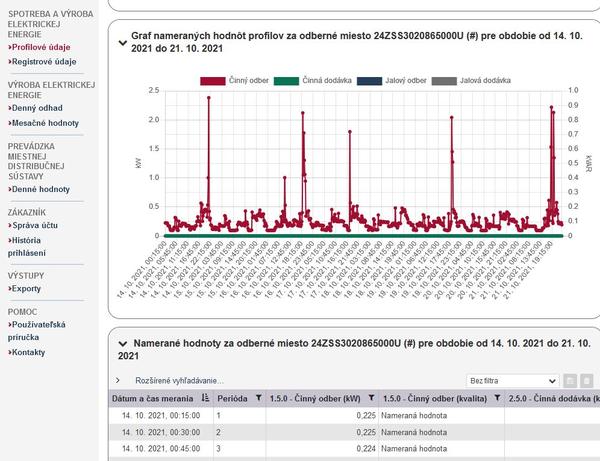Image resolution: width=600 pixels, height=461 pixels.
Task: Click the delete filter trash icon
Action: (x=587, y=381)
